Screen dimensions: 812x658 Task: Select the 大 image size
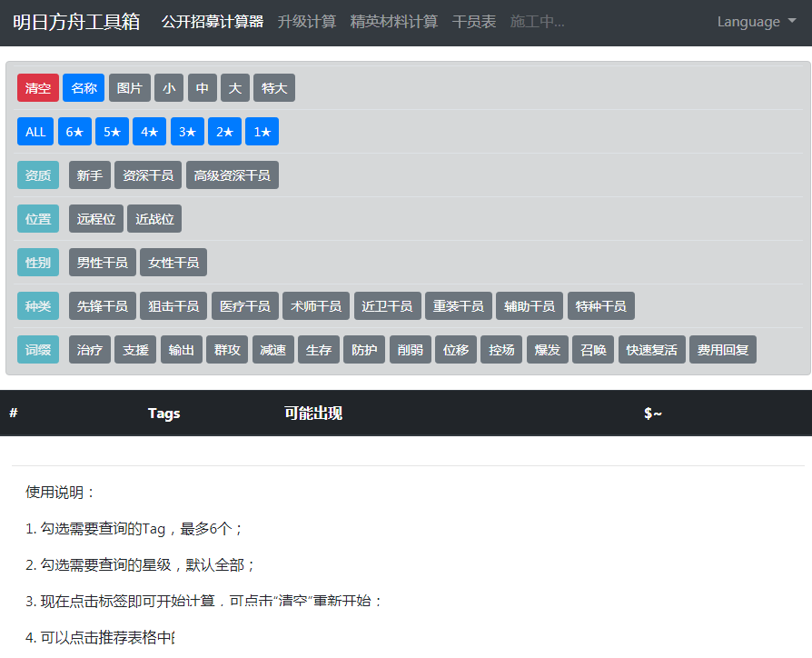tap(235, 88)
